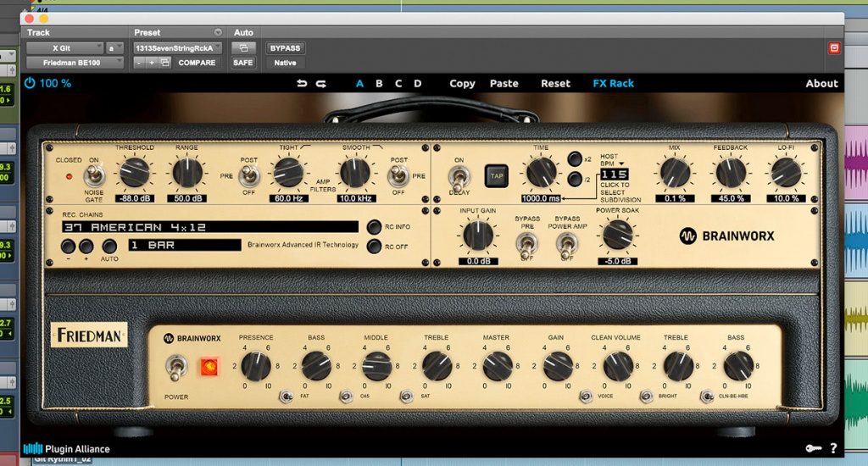Click the undo arrow icon

302,84
